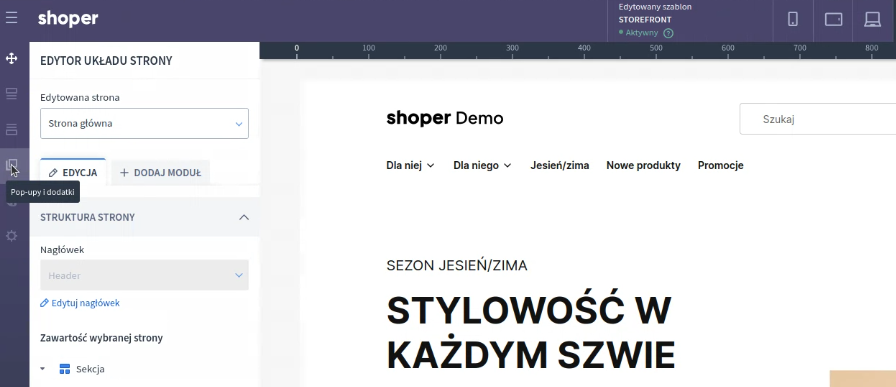Open the Strona główna page dropdown
The image size is (896, 387).
[145, 123]
